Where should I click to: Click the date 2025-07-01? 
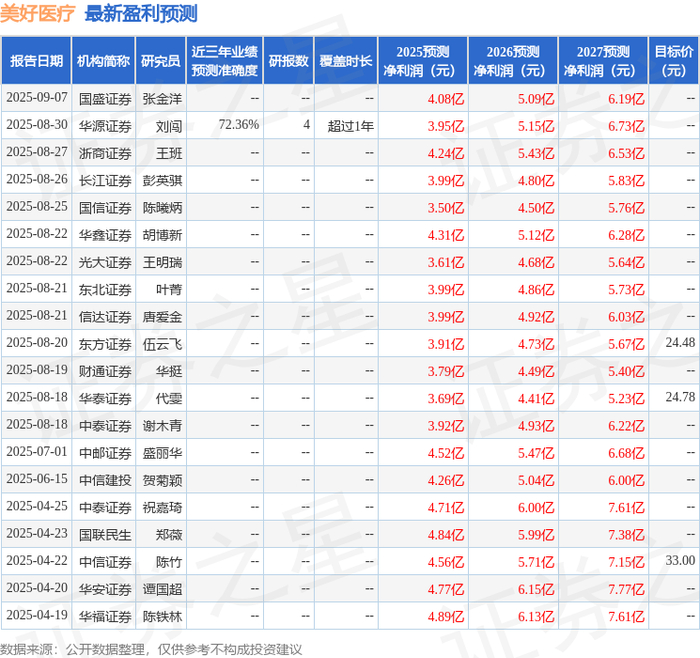(x=37, y=452)
